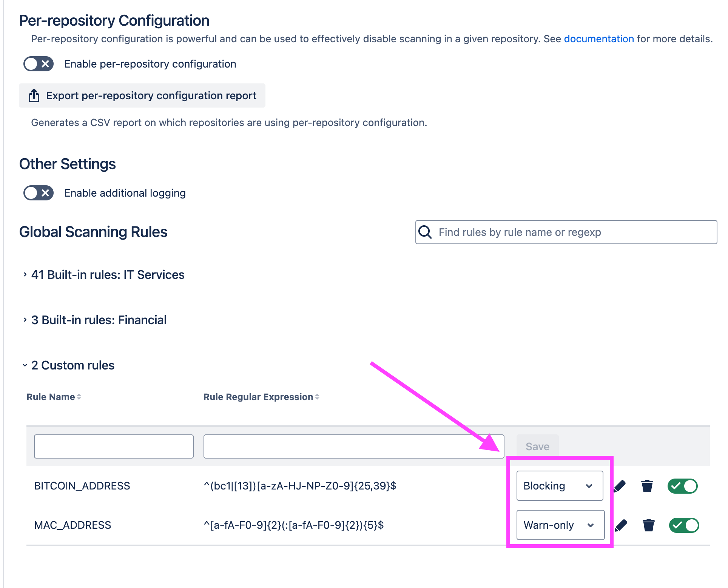This screenshot has width=728, height=588.
Task: Open the documentation link
Action: [x=598, y=39]
